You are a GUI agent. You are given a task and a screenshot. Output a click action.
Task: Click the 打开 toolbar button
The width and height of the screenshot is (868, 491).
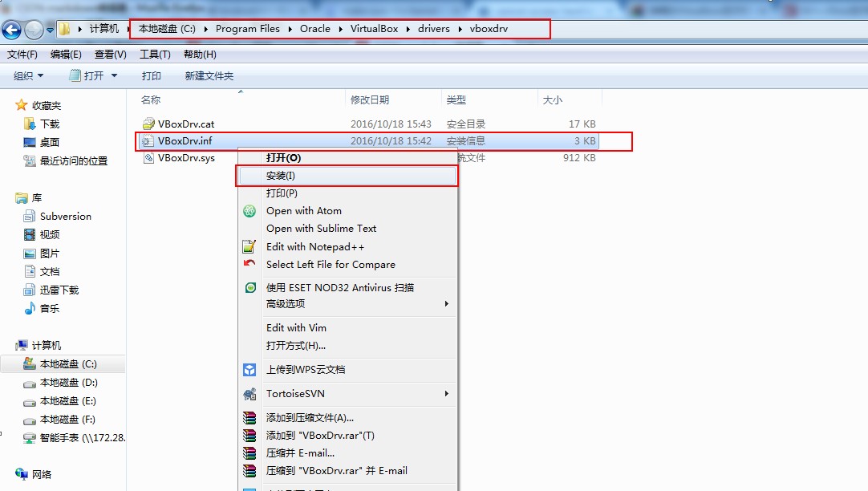pyautogui.click(x=87, y=76)
